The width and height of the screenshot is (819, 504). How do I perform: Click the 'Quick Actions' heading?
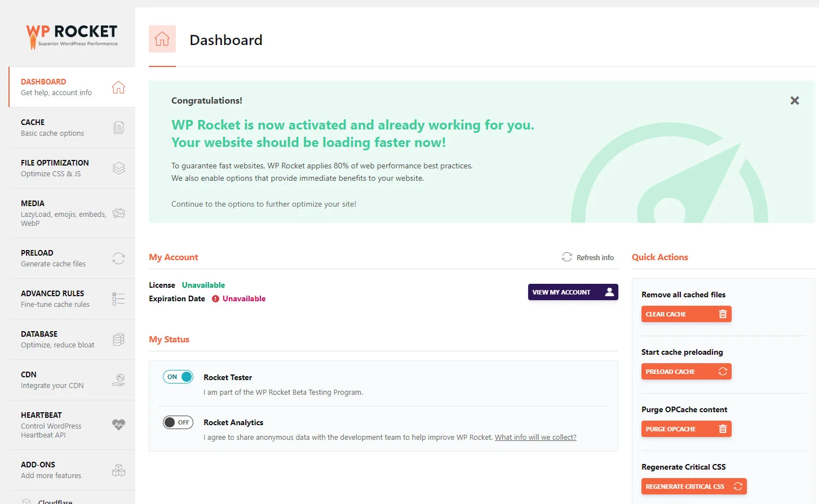click(660, 257)
